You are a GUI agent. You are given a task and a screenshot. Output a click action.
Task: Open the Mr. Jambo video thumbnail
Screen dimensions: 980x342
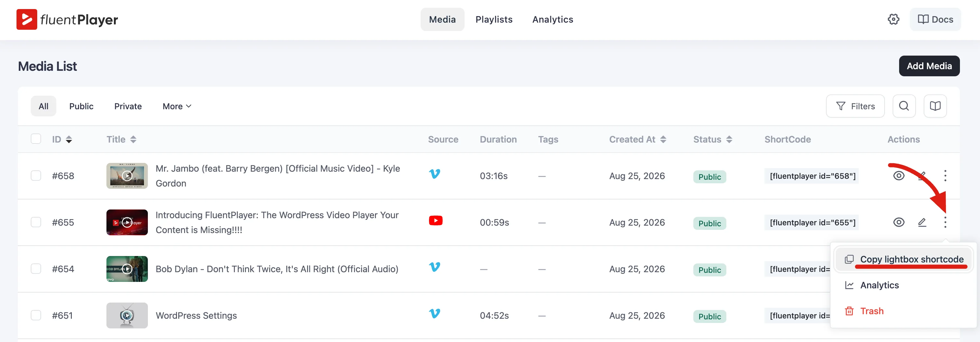pos(127,176)
